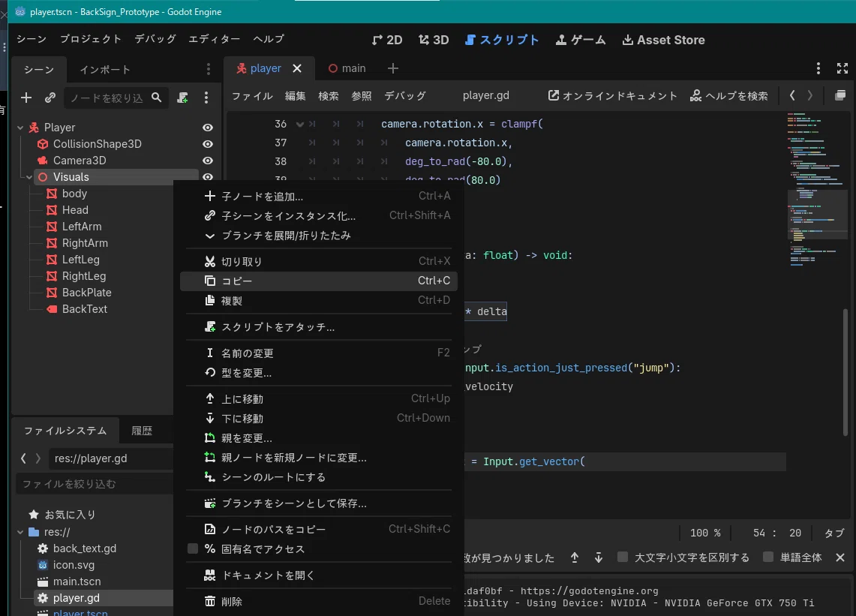Switch to the インポート tab

[x=105, y=70]
